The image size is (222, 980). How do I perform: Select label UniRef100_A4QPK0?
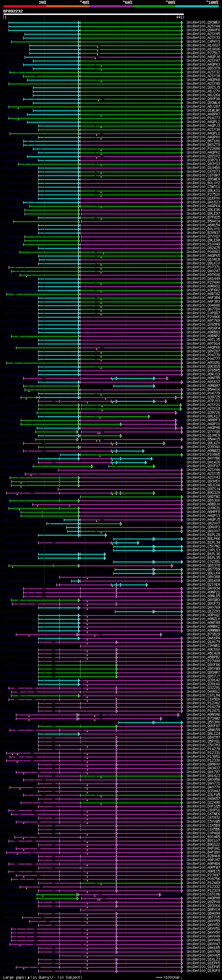[203, 137]
